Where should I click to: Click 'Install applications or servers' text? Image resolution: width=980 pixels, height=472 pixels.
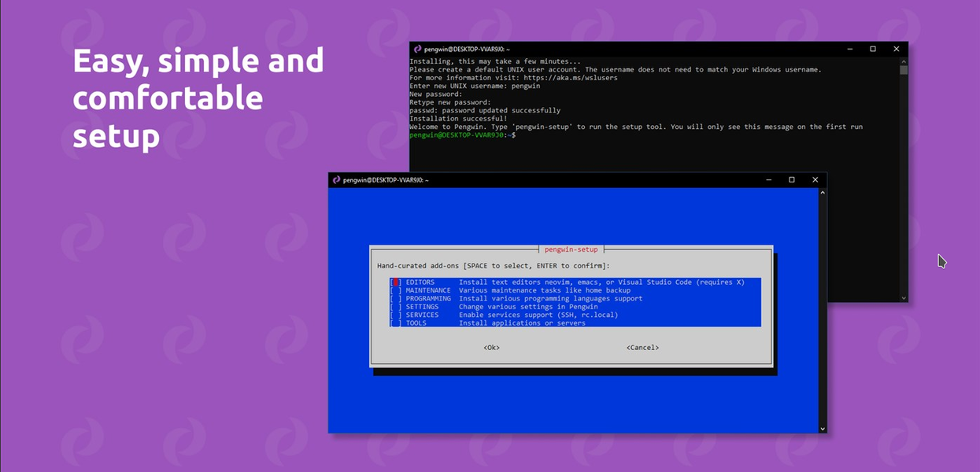click(522, 323)
